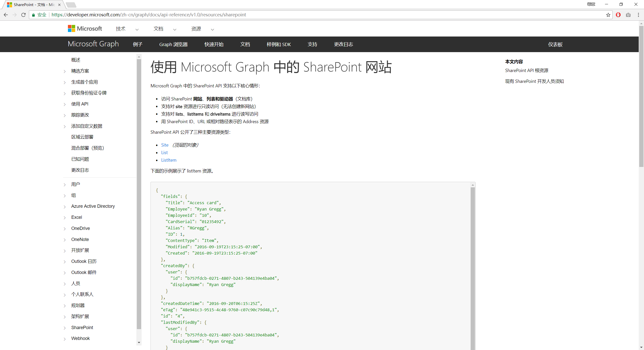Open the ListItem link
This screenshot has width=644, height=350.
[x=169, y=160]
